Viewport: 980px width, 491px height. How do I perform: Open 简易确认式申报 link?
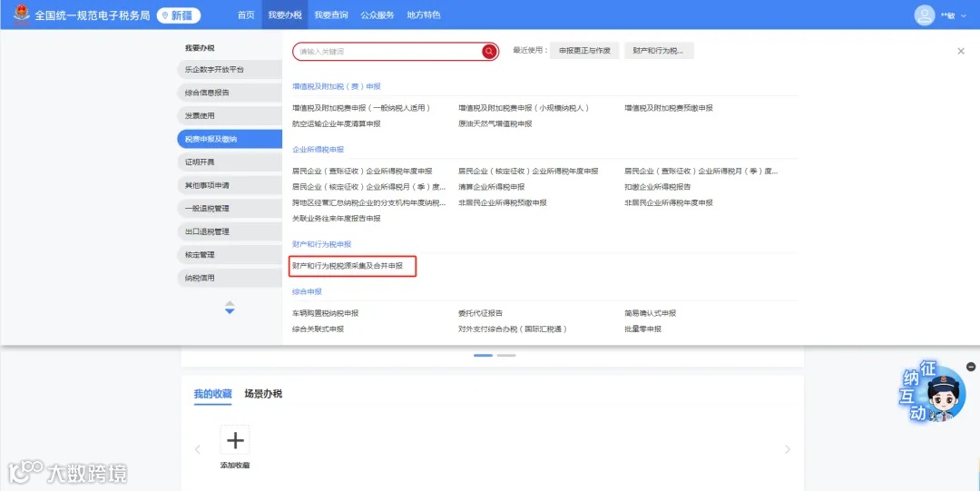point(650,313)
